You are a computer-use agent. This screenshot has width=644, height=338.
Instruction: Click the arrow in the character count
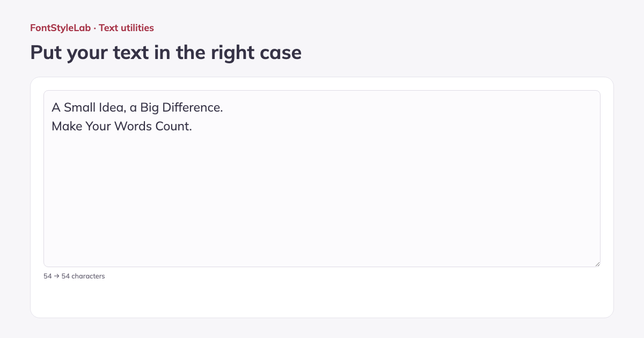pyautogui.click(x=56, y=276)
